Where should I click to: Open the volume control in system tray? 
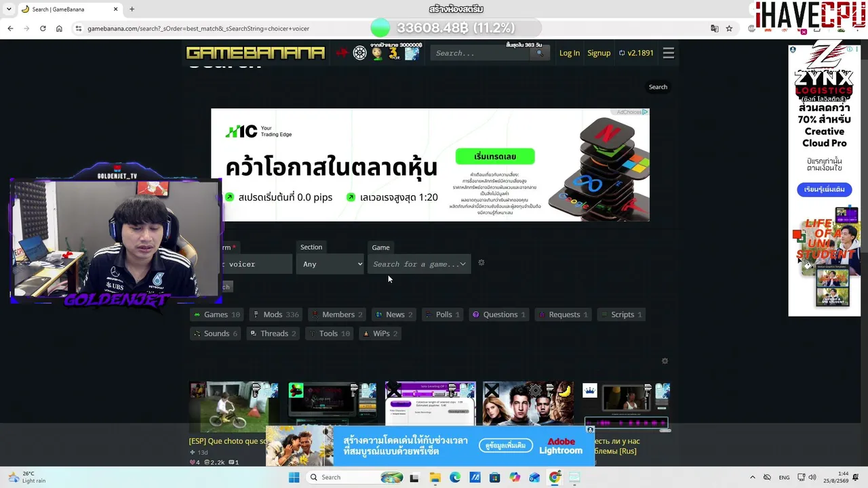pyautogui.click(x=812, y=477)
